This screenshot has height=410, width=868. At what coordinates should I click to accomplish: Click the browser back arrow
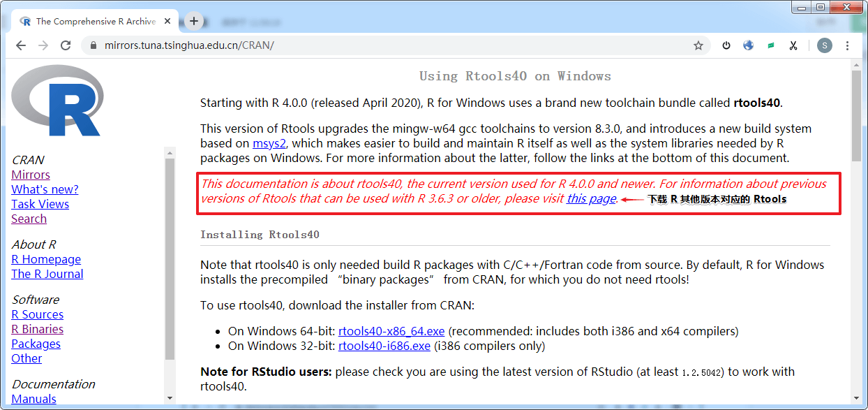tap(21, 45)
